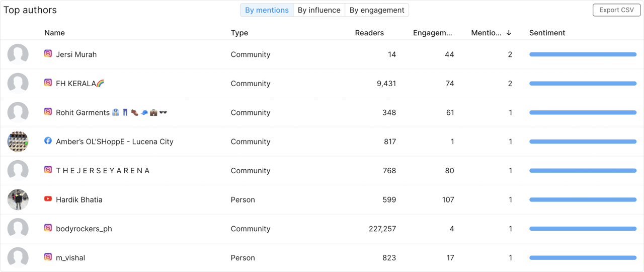Image resolution: width=644 pixels, height=272 pixels.
Task: Click the sentiment bar for Jersi Murah
Action: click(x=583, y=54)
